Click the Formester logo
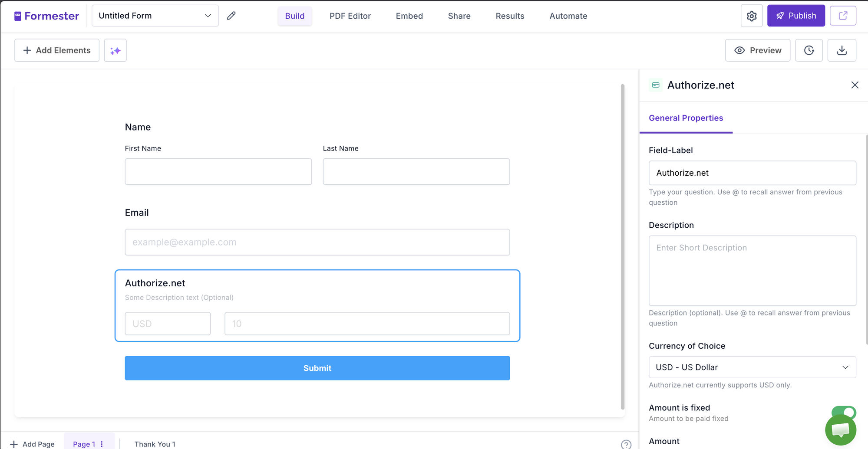The width and height of the screenshot is (868, 449). 46,16
